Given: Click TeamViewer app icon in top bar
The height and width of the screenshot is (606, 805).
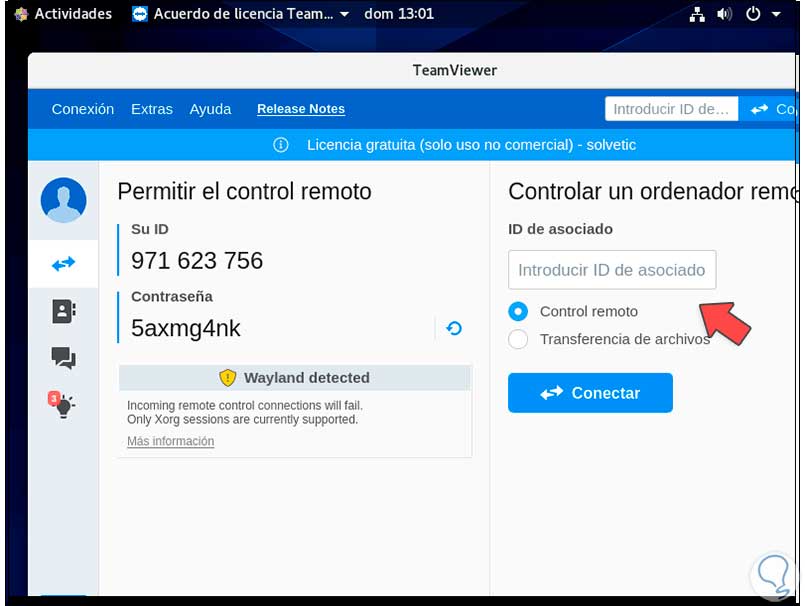Looking at the screenshot, I should point(140,14).
